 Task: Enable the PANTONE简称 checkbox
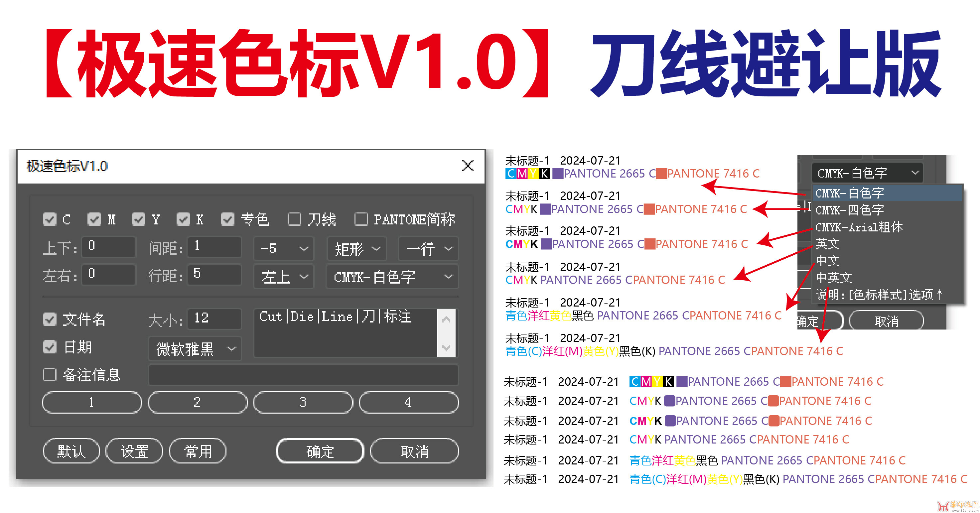coord(361,219)
